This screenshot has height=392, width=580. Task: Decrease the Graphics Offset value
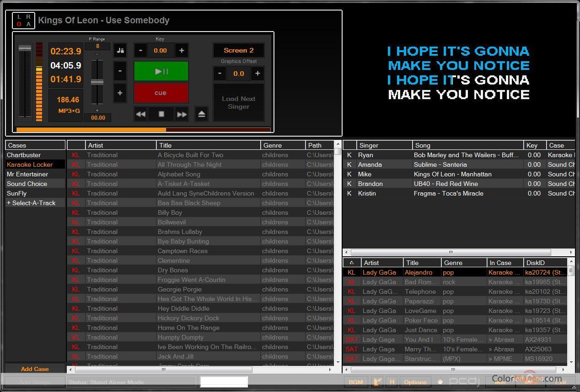[x=220, y=73]
